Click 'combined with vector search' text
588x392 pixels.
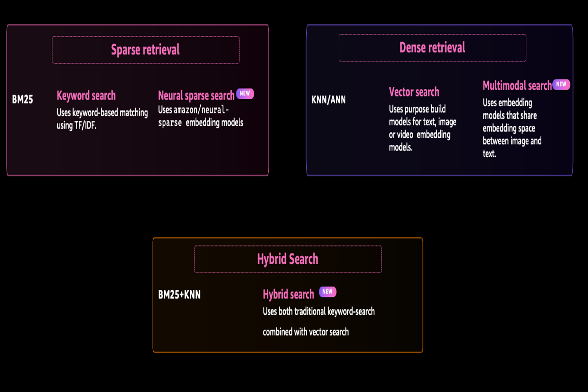point(306,332)
